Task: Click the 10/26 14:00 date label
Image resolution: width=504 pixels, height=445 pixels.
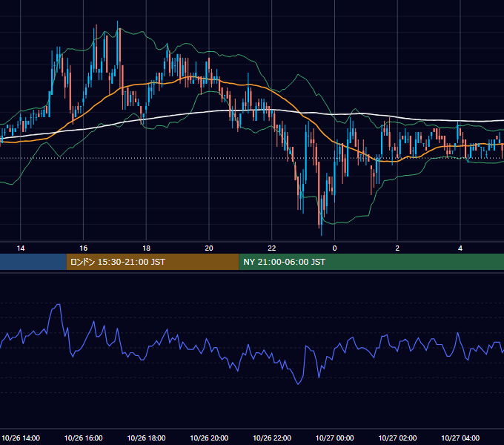Action: coord(21,438)
